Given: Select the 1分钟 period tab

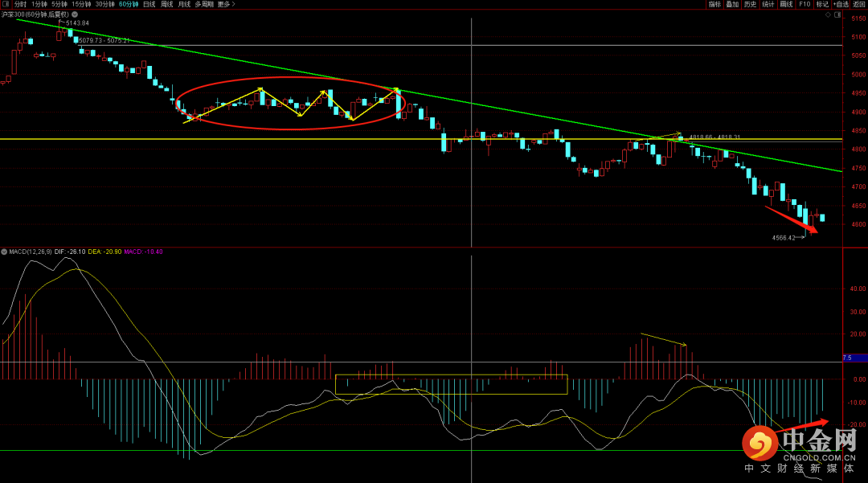Looking at the screenshot, I should pyautogui.click(x=39, y=4).
